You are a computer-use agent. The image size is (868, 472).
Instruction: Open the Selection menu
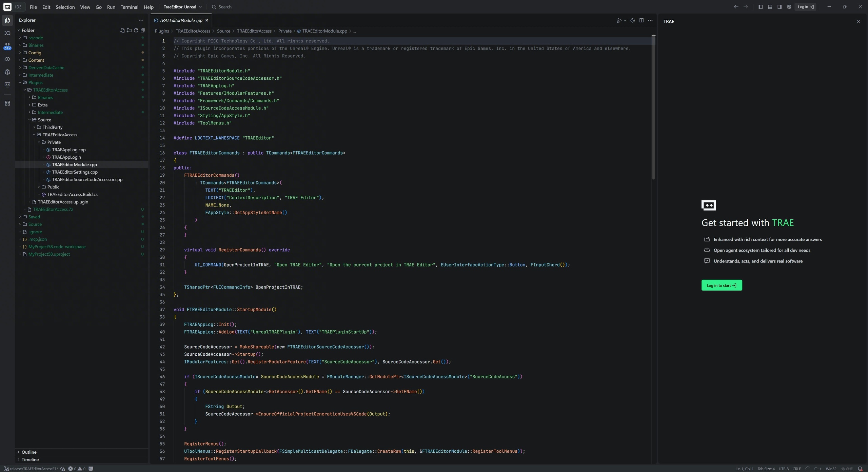[x=65, y=7]
